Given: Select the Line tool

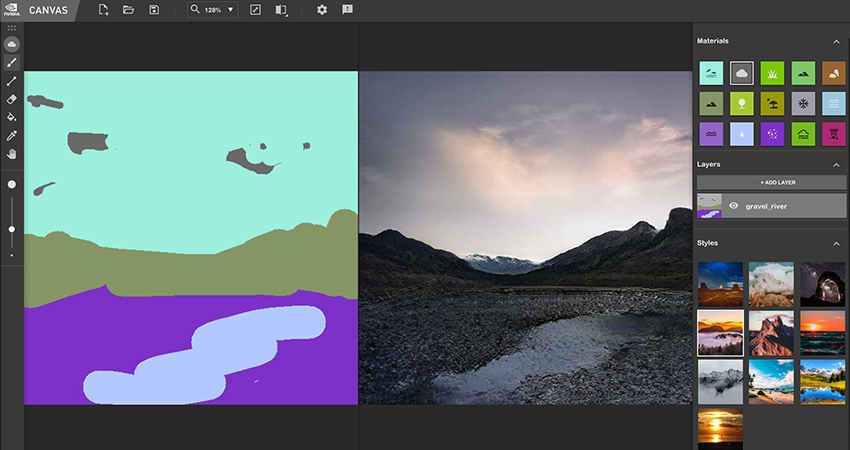Looking at the screenshot, I should (x=12, y=81).
